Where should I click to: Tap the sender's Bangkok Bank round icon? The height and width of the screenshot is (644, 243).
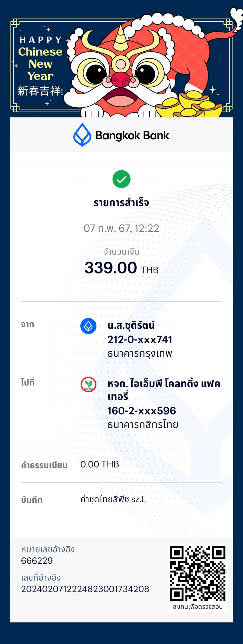click(88, 326)
